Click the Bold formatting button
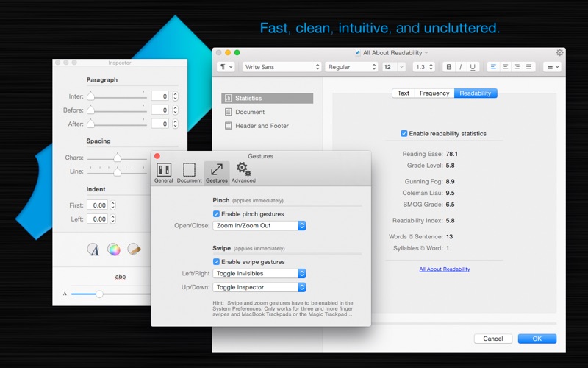This screenshot has height=368, width=588. coord(449,67)
